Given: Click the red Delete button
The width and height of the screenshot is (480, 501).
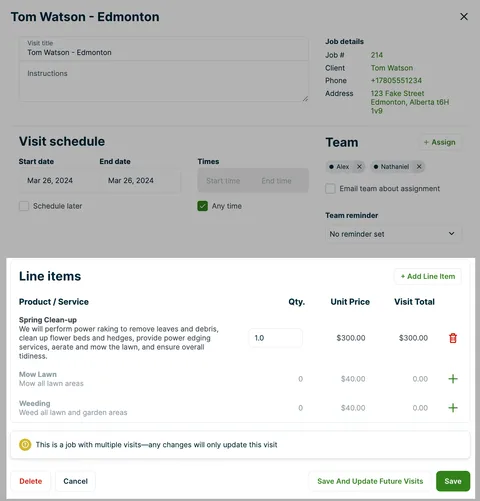Looking at the screenshot, I should coord(31,481).
